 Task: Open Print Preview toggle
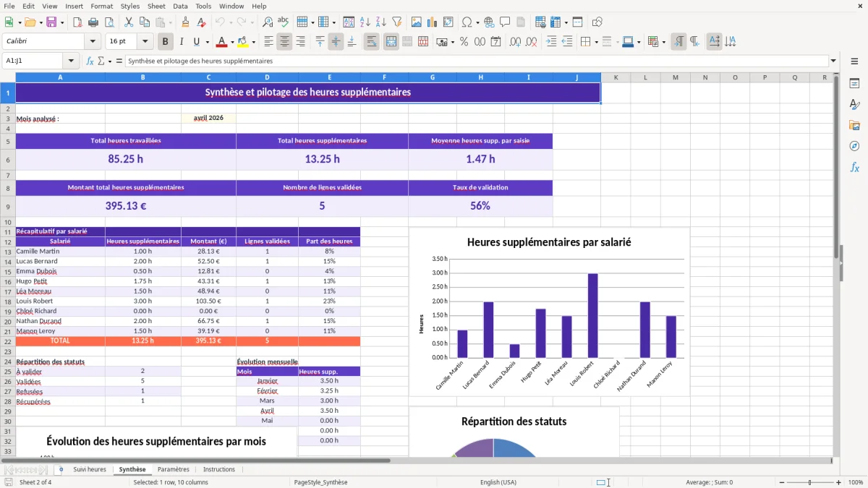[x=109, y=22]
